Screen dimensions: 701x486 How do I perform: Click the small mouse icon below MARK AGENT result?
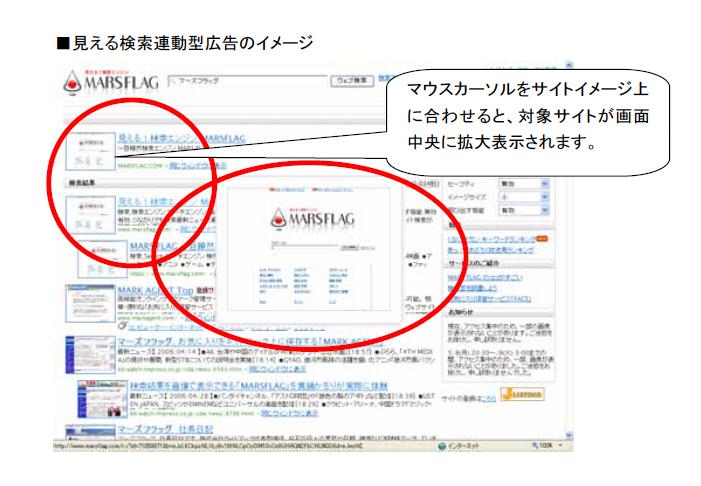pos(122,326)
